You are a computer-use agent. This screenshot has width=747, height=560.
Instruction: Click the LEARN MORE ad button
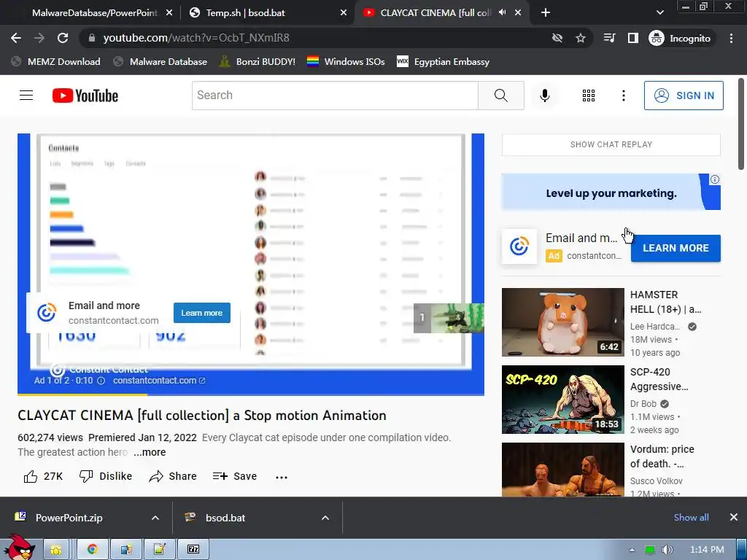(676, 248)
